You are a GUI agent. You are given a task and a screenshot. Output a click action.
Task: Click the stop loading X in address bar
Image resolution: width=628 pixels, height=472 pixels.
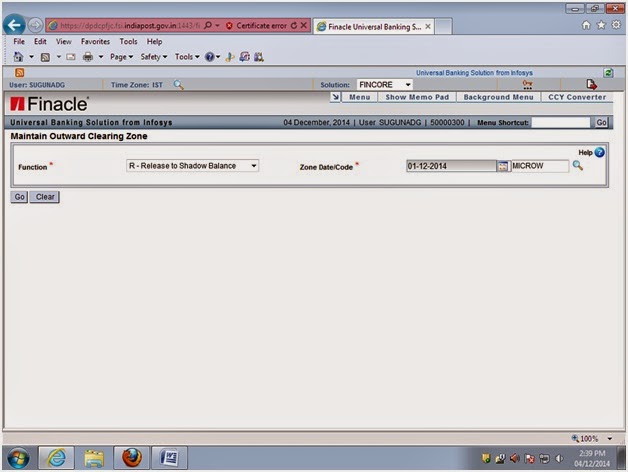point(304,26)
